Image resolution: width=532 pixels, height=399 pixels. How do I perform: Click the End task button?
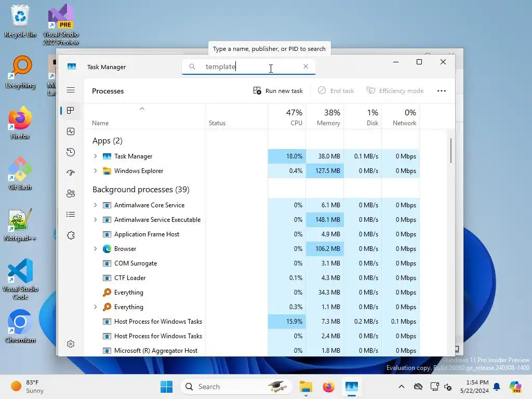(x=336, y=90)
